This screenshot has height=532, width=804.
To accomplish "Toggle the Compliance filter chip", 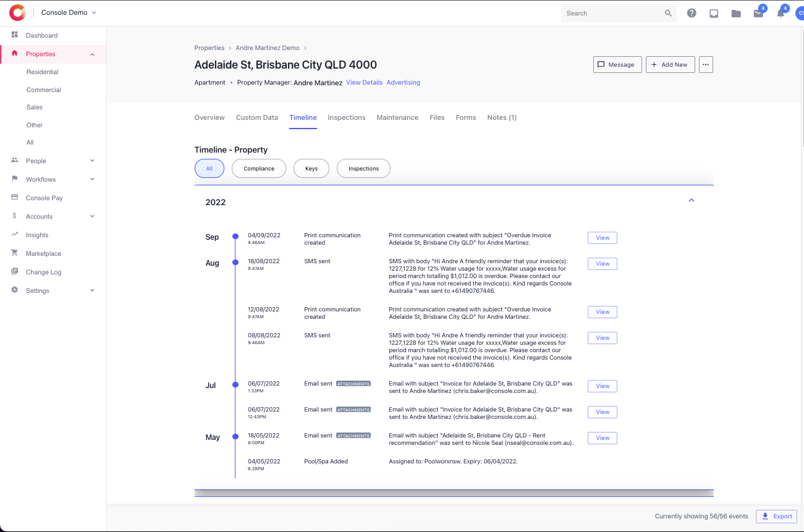I will point(259,169).
